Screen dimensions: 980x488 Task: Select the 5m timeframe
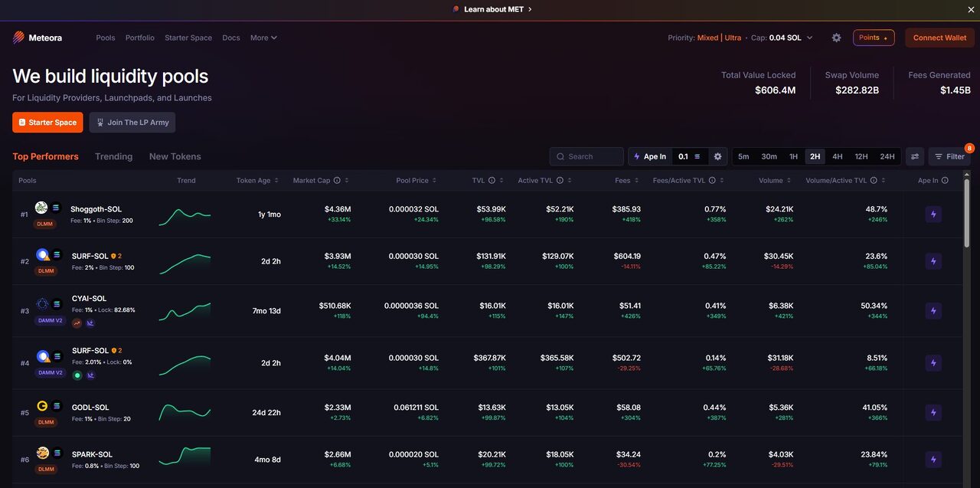point(743,156)
